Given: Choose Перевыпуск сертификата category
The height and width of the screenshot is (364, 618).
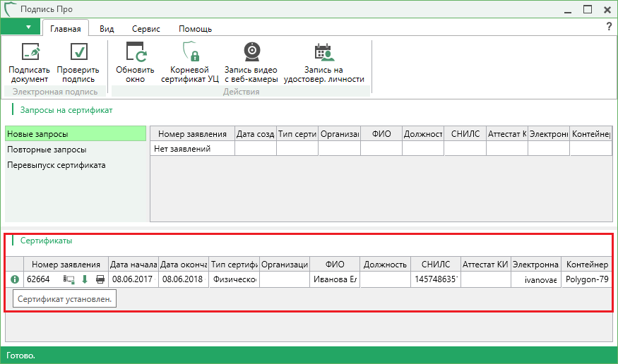Looking at the screenshot, I should point(56,165).
